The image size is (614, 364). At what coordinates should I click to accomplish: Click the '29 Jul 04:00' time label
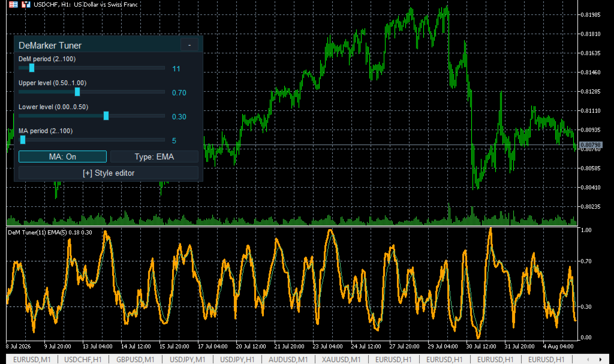click(443, 347)
